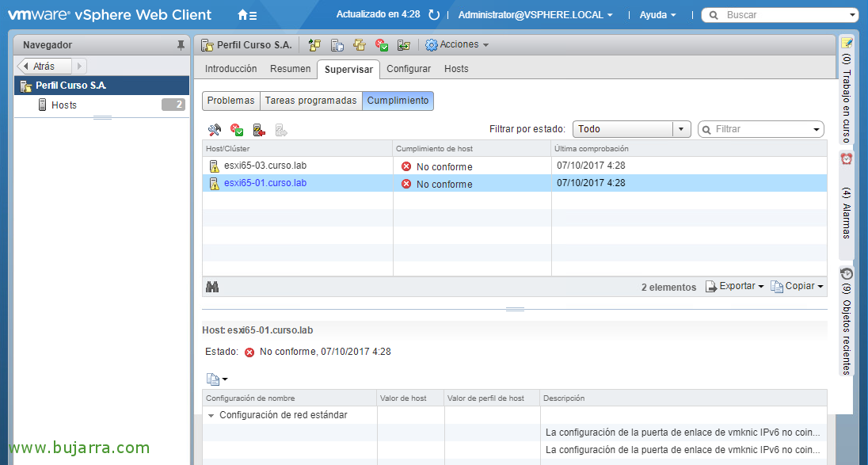This screenshot has height=465, width=868.
Task: Open the Trabajo en curso side panel
Action: pos(846,89)
